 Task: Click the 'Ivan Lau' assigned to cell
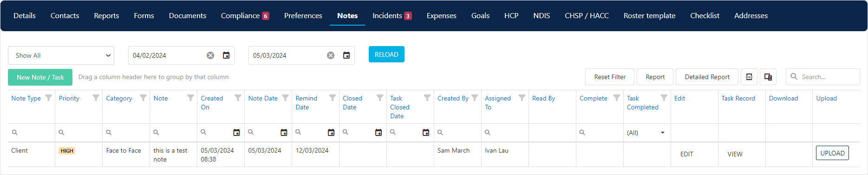[505, 155]
